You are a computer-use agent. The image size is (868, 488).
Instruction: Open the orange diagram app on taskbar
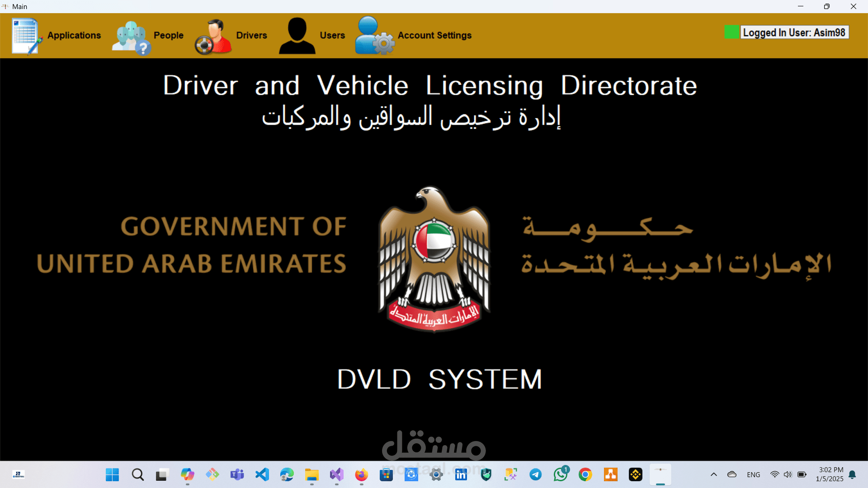pyautogui.click(x=610, y=475)
